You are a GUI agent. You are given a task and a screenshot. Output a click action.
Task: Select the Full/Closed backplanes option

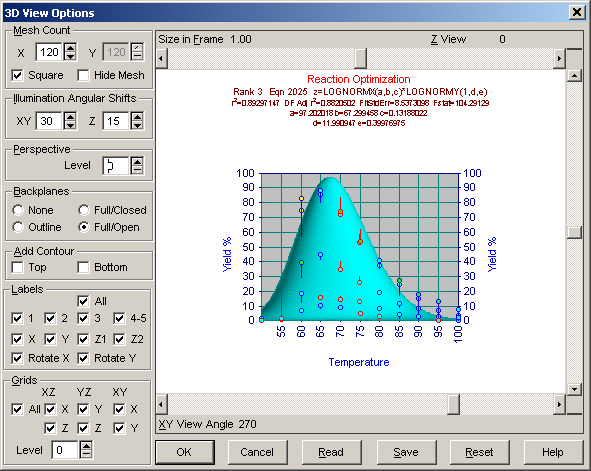tap(84, 210)
